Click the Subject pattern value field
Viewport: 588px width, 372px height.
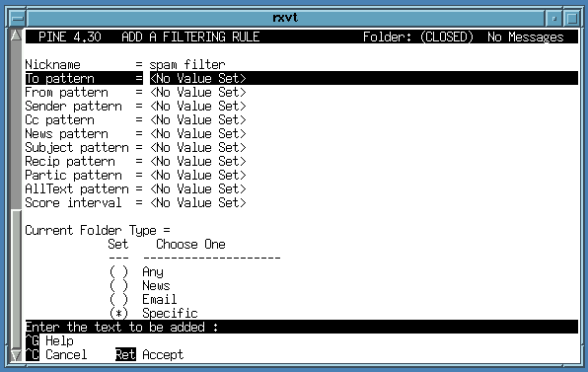198,147
